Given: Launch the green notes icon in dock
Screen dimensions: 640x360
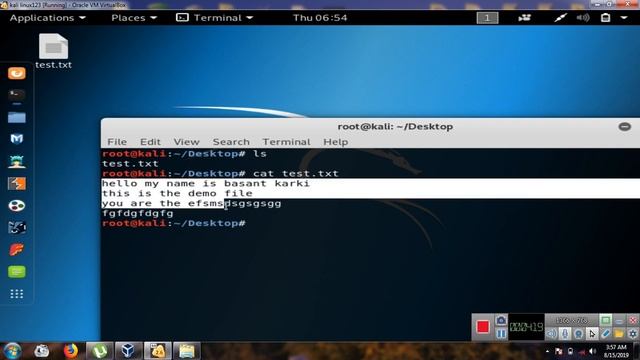Looking at the screenshot, I should click(x=17, y=272).
